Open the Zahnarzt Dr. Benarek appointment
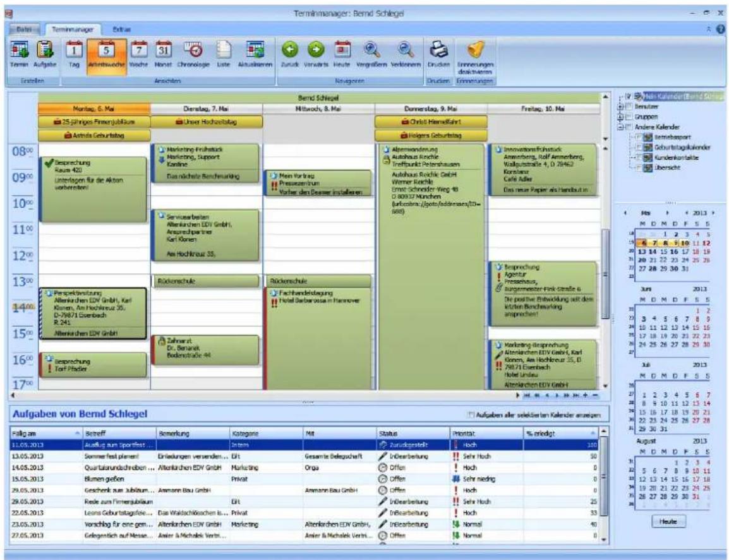Screen dimensions: 729x560 click(x=205, y=349)
